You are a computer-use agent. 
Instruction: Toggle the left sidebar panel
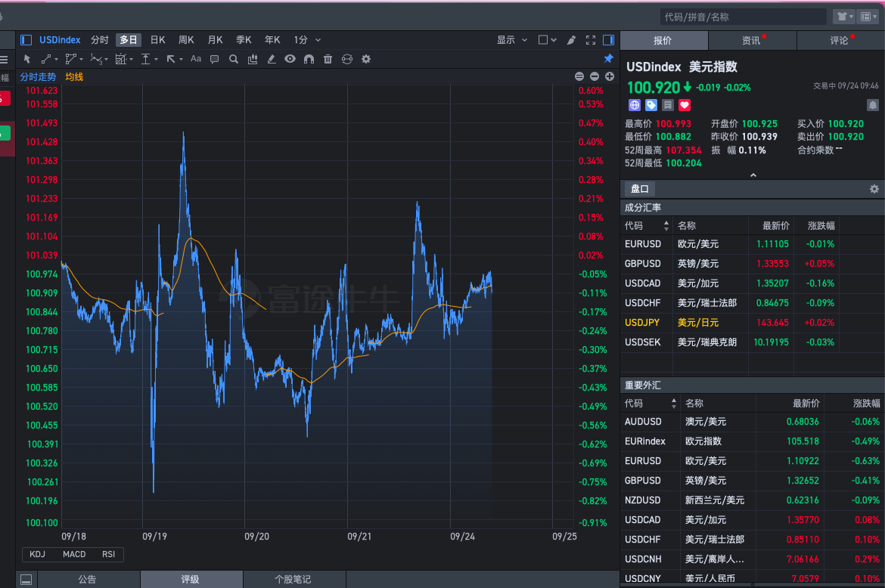(26, 40)
